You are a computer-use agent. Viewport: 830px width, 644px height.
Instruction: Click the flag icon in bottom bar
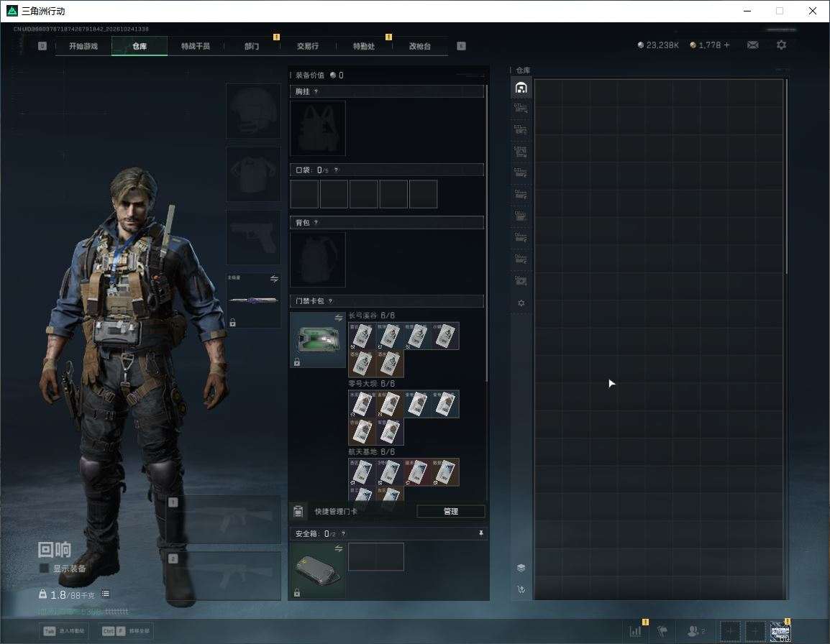[662, 631]
